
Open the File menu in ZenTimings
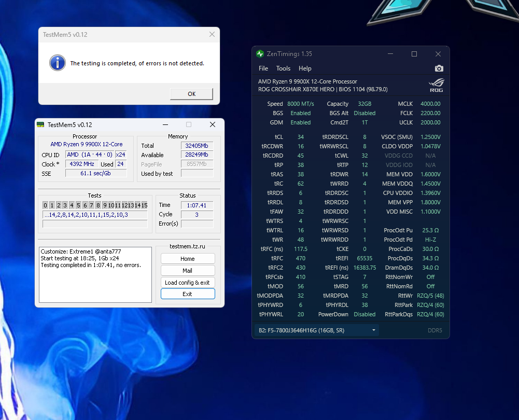pyautogui.click(x=263, y=68)
